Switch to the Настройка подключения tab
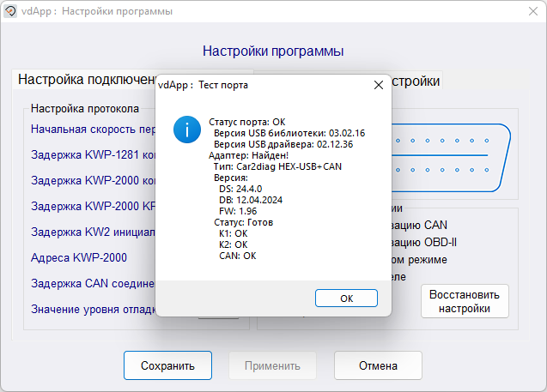Screen dimensions: 547x392 click(84, 80)
